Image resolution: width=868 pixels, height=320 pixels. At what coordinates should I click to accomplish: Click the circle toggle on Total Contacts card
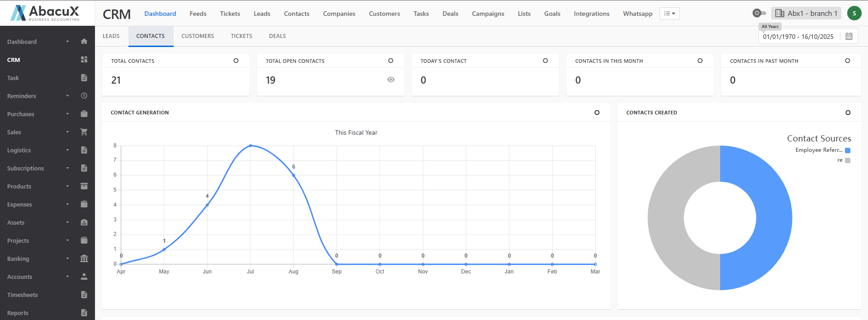(236, 61)
